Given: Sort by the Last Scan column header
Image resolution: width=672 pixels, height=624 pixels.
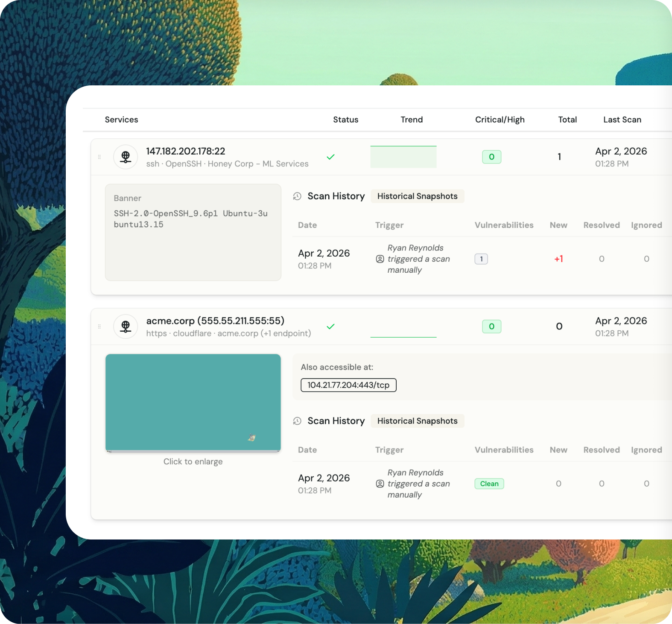Looking at the screenshot, I should [622, 120].
